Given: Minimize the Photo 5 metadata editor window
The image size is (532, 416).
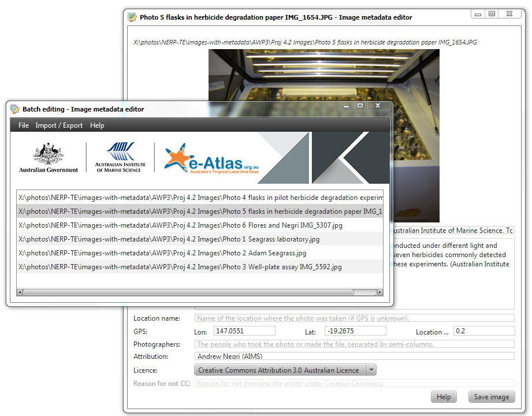Looking at the screenshot, I should (x=478, y=14).
